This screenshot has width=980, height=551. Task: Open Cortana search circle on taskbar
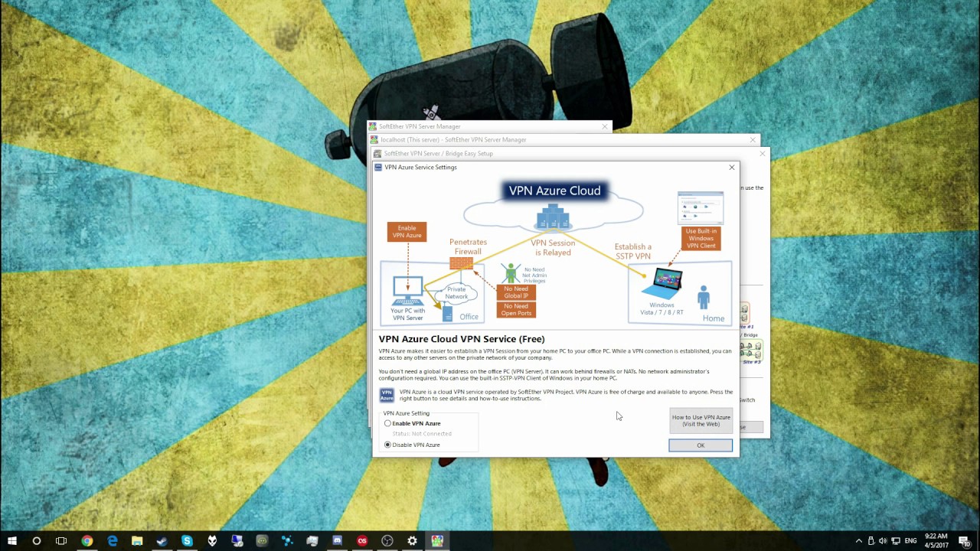click(x=37, y=541)
